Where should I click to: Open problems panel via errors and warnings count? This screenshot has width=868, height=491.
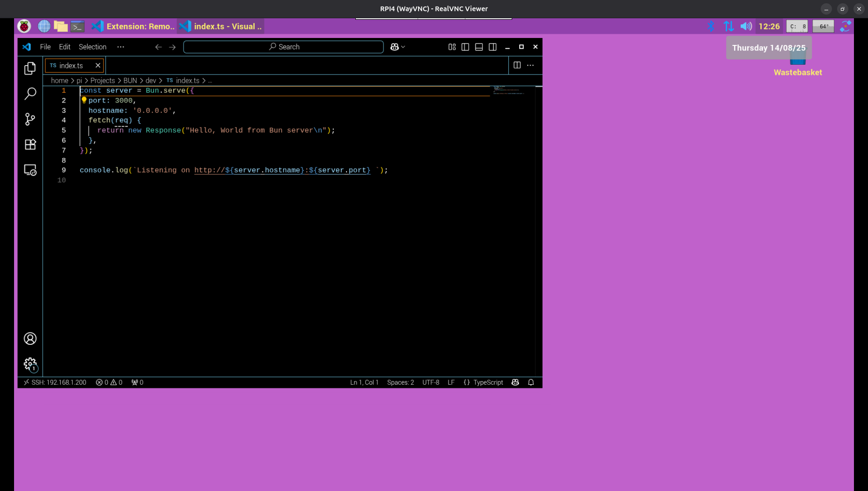point(109,382)
